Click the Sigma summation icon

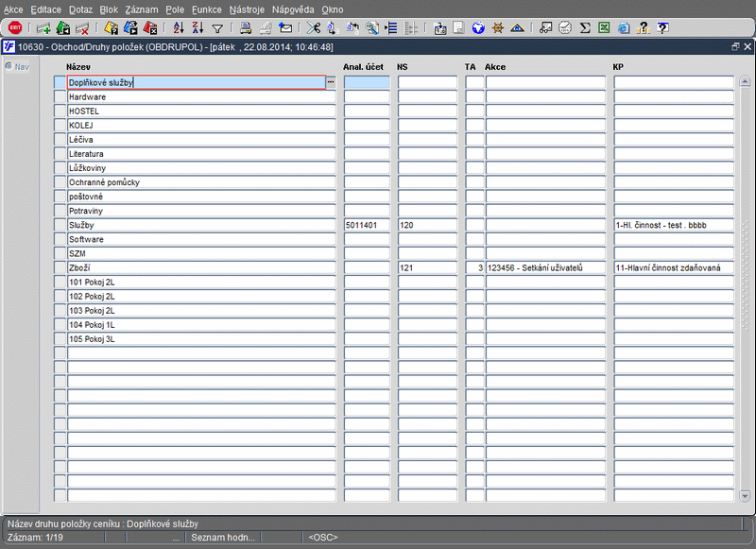click(x=585, y=28)
